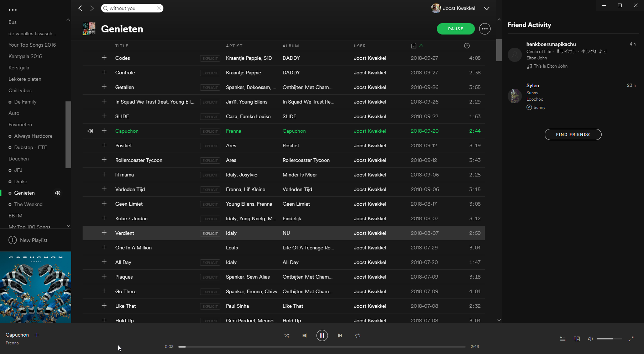Screen dimensions: 644x354
Task: Open the devices available icon
Action: click(577, 339)
